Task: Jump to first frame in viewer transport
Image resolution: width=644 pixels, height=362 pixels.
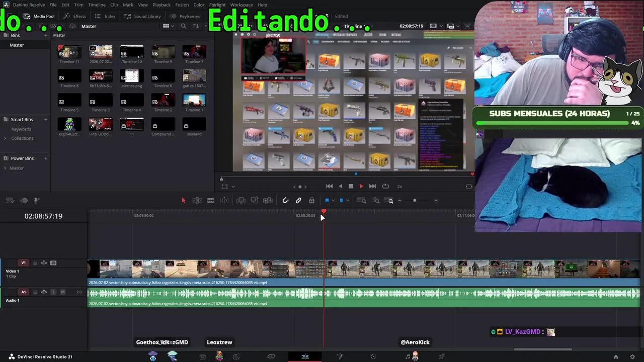Action: [329, 187]
